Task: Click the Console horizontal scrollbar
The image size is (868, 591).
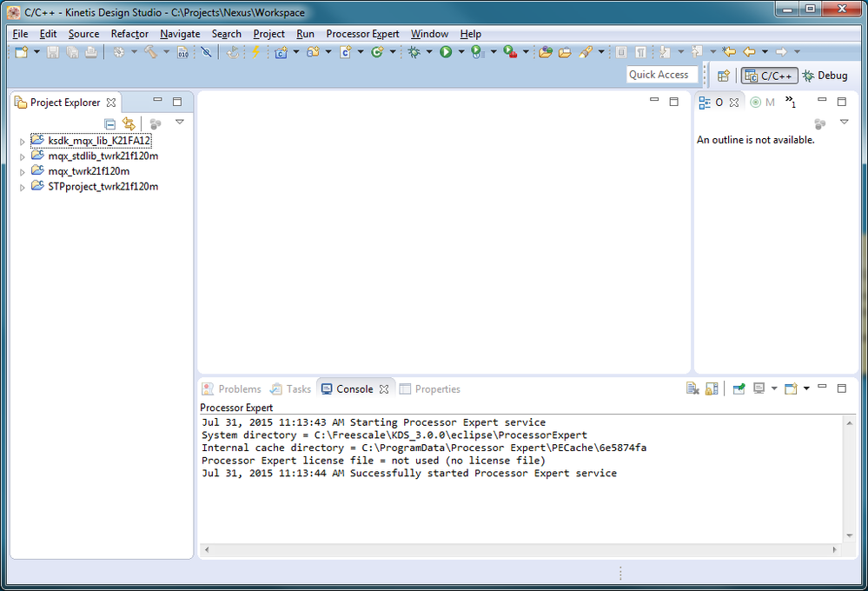Action: pos(520,549)
